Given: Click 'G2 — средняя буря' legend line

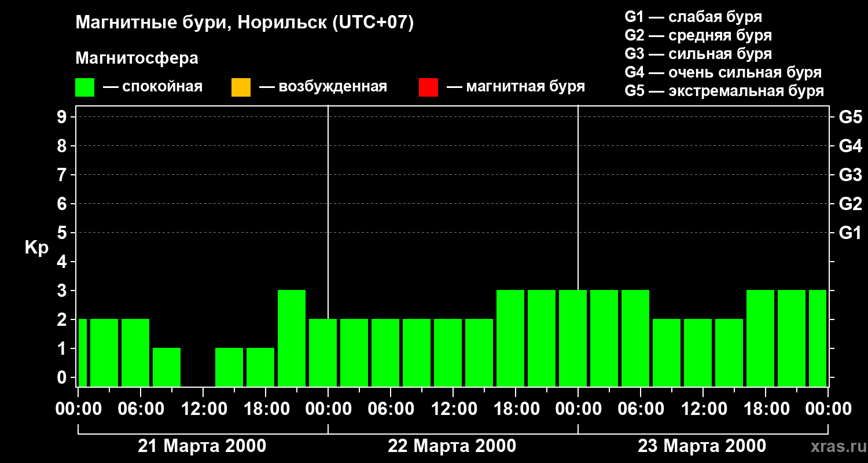Looking at the screenshot, I should tap(698, 35).
